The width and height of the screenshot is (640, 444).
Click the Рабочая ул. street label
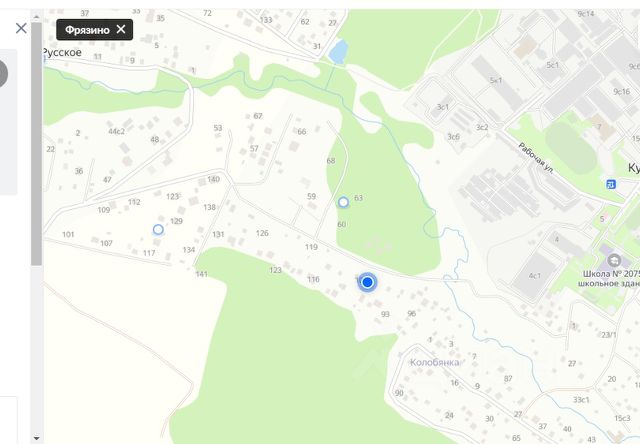coord(536,158)
